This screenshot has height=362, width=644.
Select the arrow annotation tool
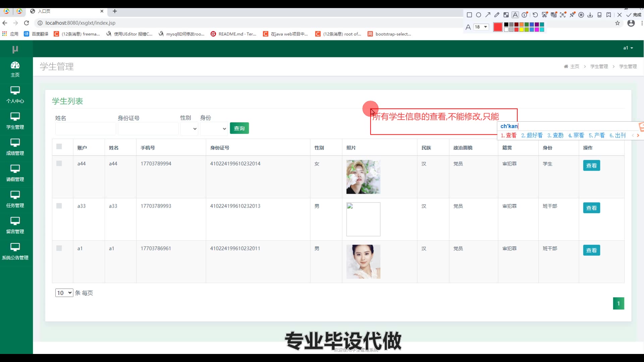488,15
